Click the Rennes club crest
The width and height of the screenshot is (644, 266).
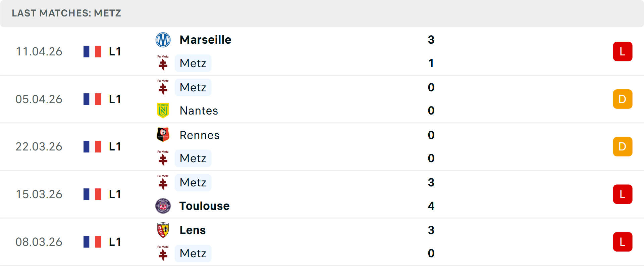pyautogui.click(x=163, y=135)
